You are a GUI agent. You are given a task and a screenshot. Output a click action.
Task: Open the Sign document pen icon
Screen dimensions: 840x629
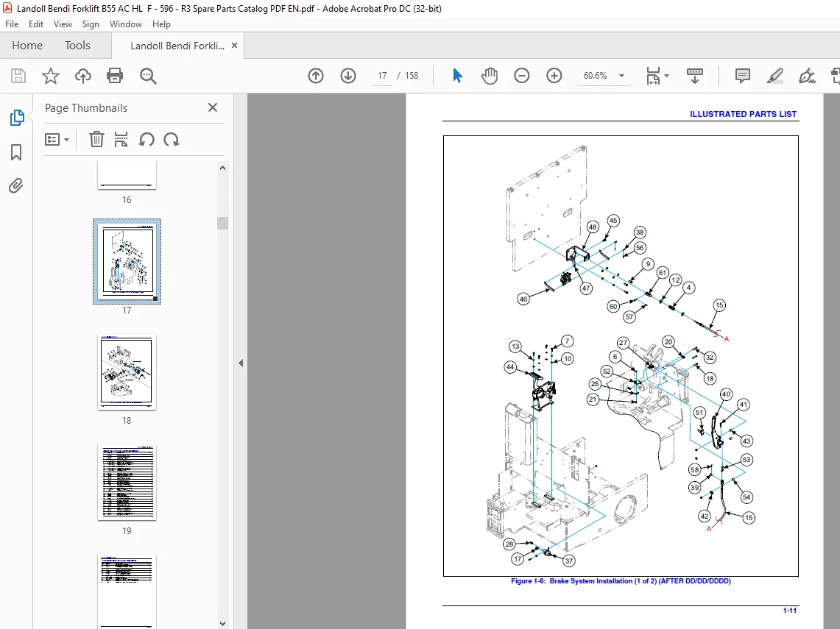[807, 76]
